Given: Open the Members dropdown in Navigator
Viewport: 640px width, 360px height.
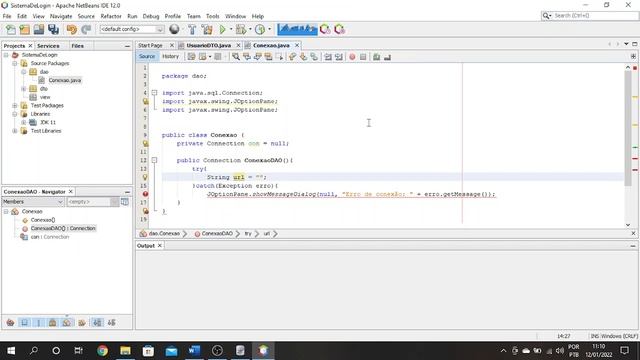Looking at the screenshot, I should [x=33, y=202].
